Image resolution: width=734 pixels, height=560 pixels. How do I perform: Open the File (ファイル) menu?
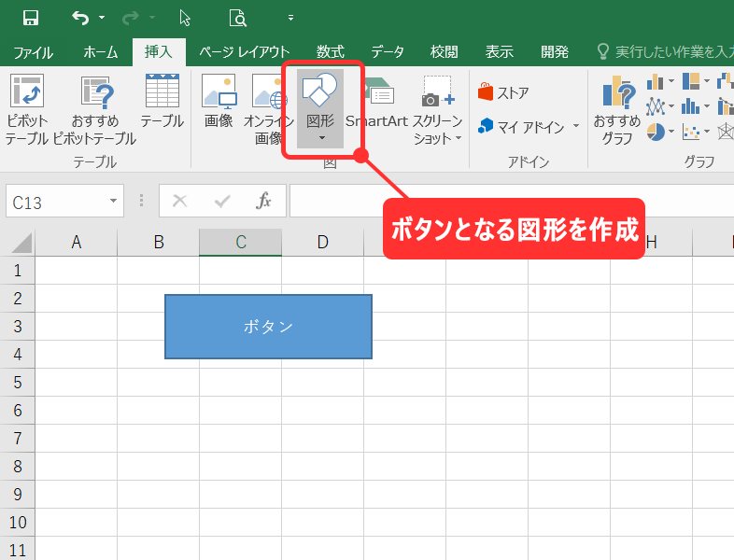[x=34, y=52]
